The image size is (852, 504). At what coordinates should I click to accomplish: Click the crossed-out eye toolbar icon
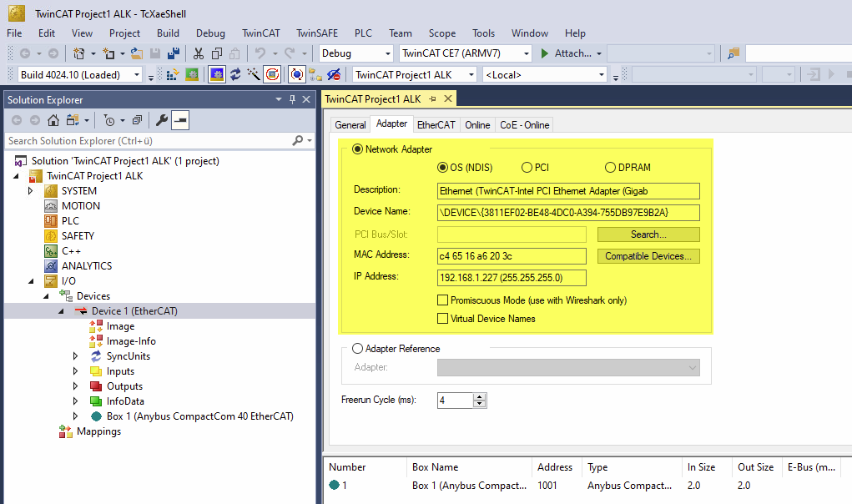tap(334, 74)
